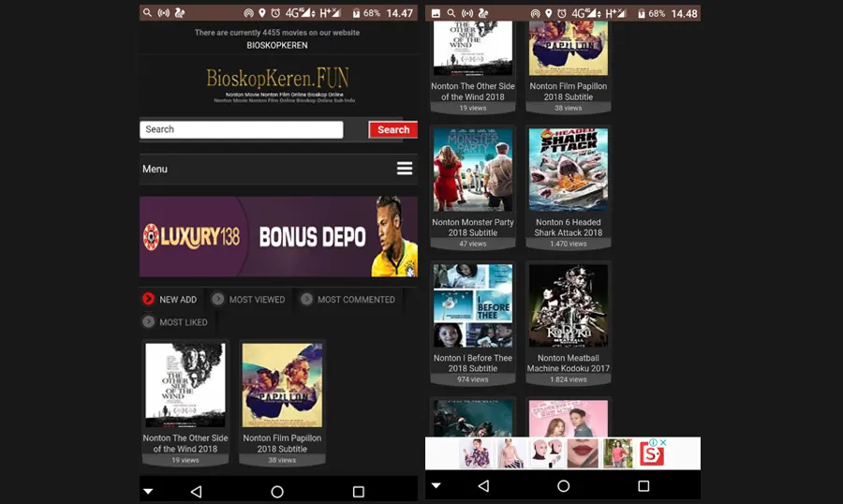Image resolution: width=843 pixels, height=504 pixels.
Task: Tap the search magnifier status icon on left screen
Action: coord(147,12)
